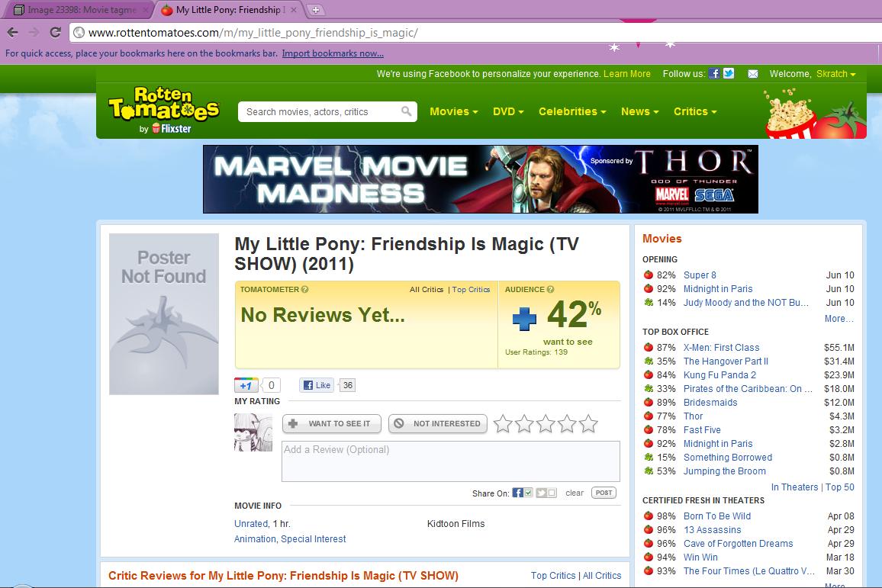Click More… under the Opening list
The height and width of the screenshot is (588, 882).
point(839,318)
